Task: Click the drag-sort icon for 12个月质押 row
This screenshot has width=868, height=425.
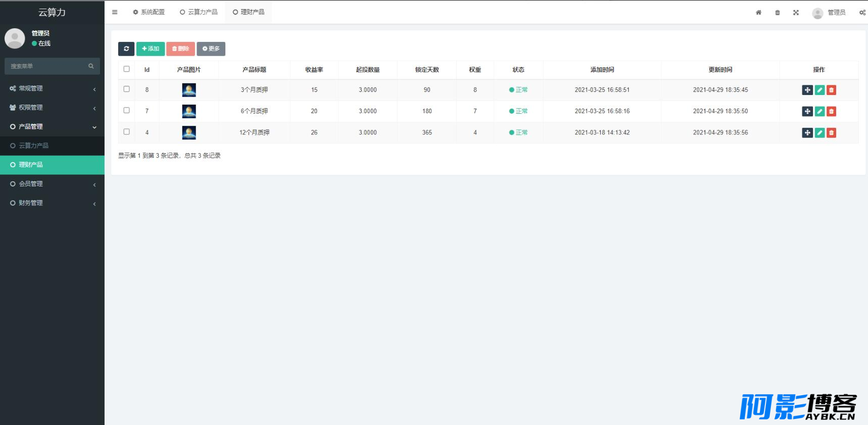Action: pos(807,132)
